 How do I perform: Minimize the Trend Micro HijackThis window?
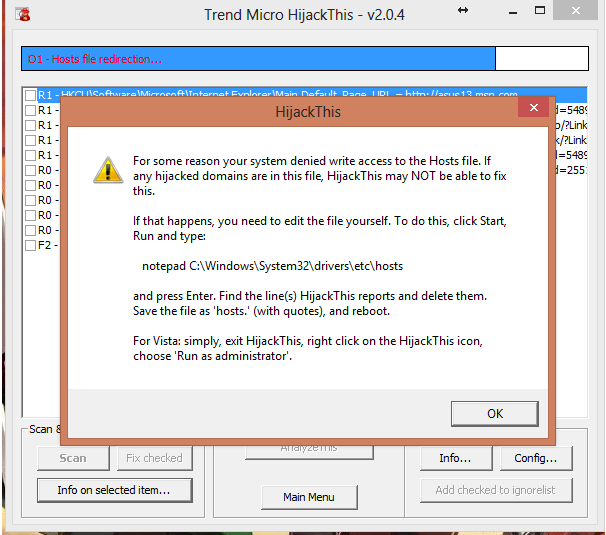pos(513,12)
